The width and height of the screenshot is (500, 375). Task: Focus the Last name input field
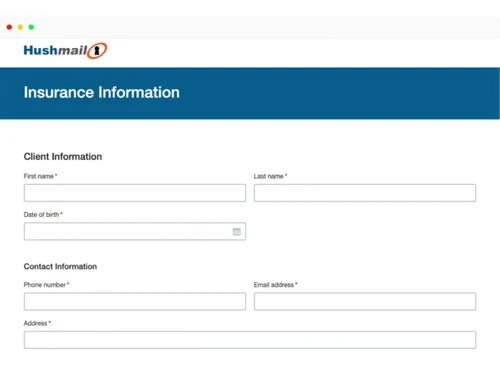pyautogui.click(x=365, y=193)
